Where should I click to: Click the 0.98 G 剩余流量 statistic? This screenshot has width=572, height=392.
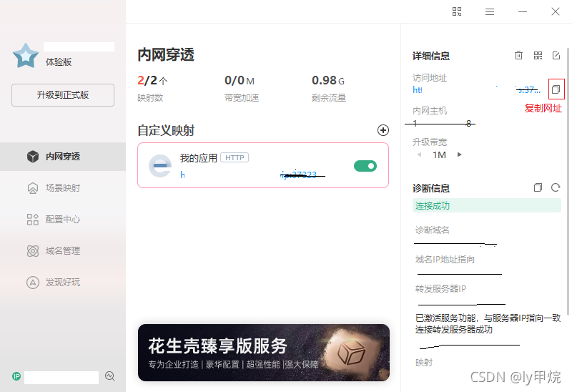click(329, 87)
